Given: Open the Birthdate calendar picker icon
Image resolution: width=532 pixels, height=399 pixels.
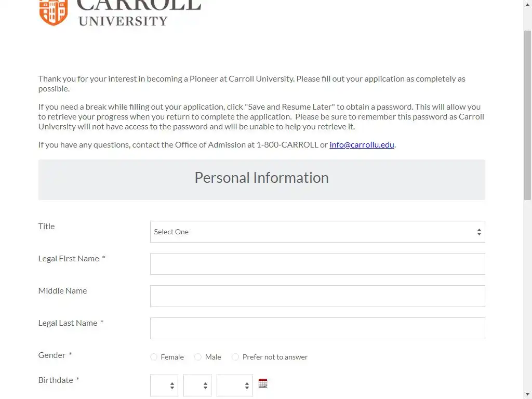Looking at the screenshot, I should pyautogui.click(x=263, y=384).
